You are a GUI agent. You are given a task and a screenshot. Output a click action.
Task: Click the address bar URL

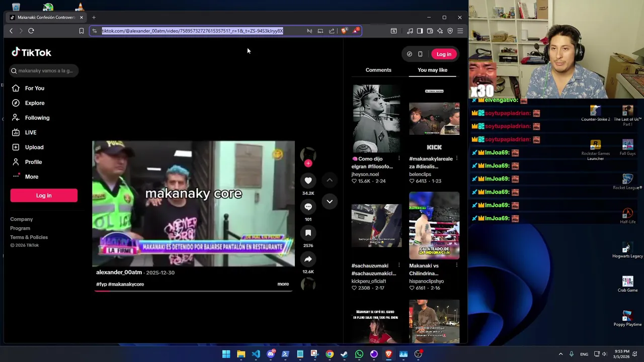(192, 31)
